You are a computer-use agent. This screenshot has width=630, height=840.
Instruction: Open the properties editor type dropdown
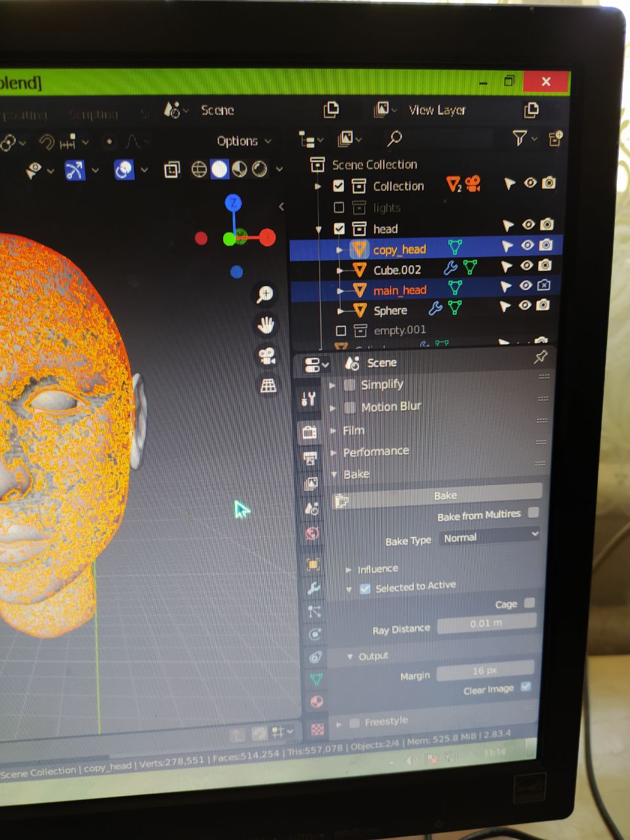point(316,364)
